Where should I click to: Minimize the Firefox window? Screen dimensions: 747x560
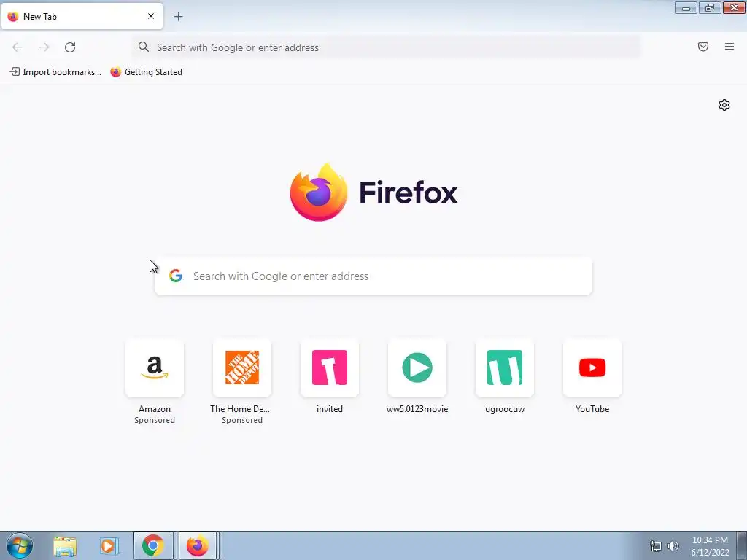point(686,7)
